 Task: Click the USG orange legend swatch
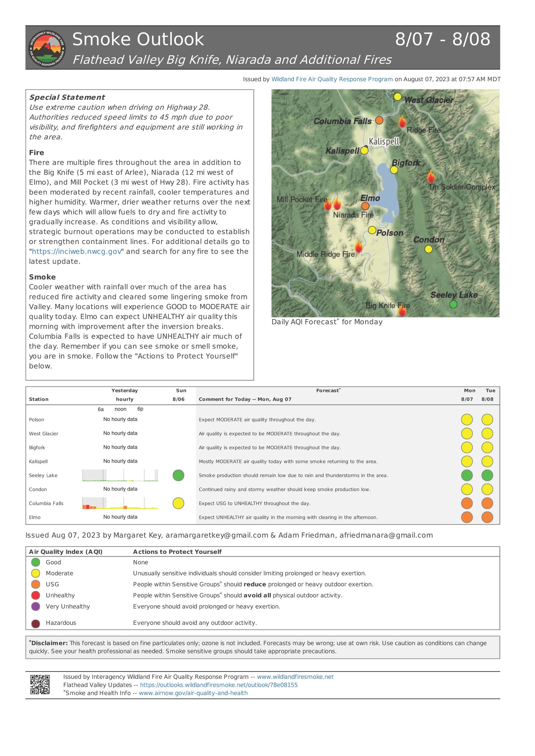click(35, 584)
